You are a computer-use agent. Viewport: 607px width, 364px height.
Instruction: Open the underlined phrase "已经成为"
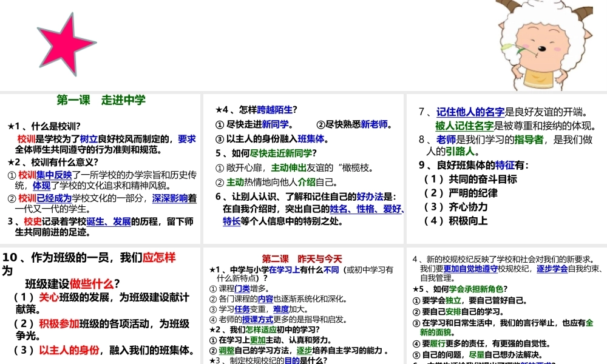[54, 198]
